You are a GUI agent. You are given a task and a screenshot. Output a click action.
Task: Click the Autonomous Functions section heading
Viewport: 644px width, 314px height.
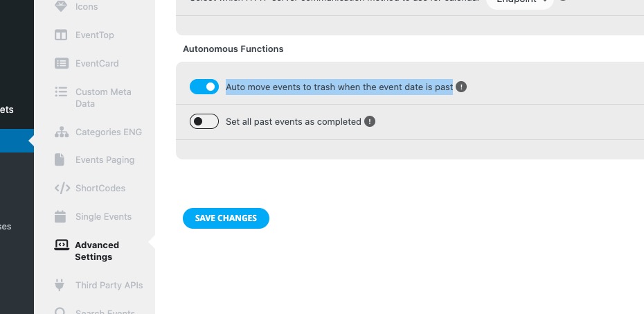[x=233, y=49]
